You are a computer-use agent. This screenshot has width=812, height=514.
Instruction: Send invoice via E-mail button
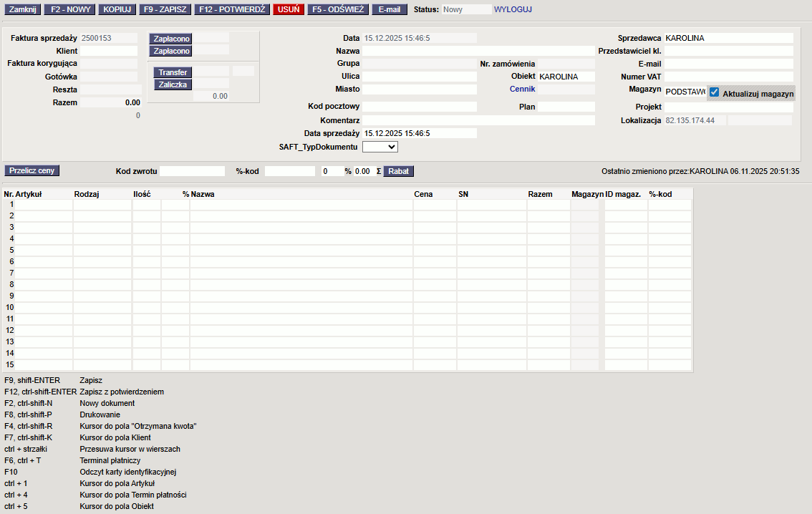[390, 10]
